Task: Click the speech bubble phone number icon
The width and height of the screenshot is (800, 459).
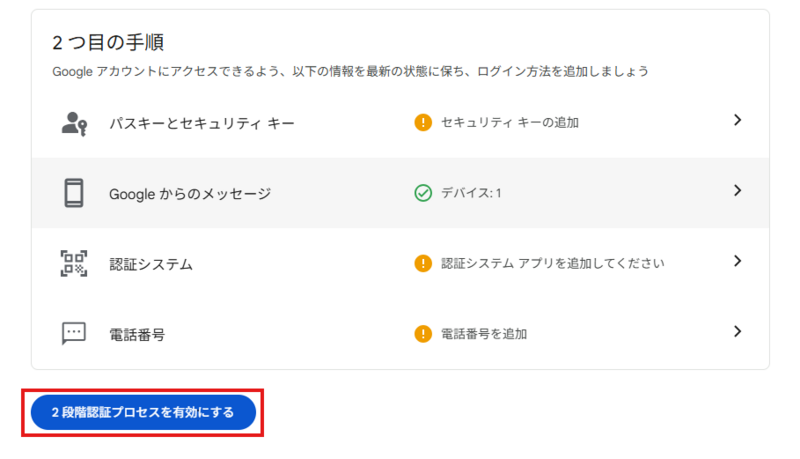Action: (x=74, y=334)
